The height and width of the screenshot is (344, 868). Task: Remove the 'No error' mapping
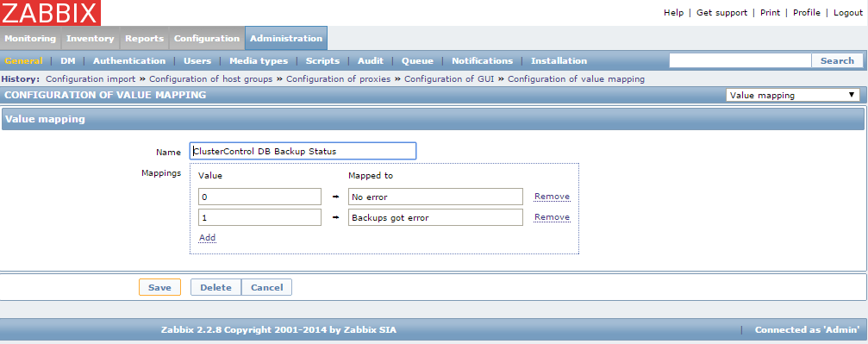[552, 196]
